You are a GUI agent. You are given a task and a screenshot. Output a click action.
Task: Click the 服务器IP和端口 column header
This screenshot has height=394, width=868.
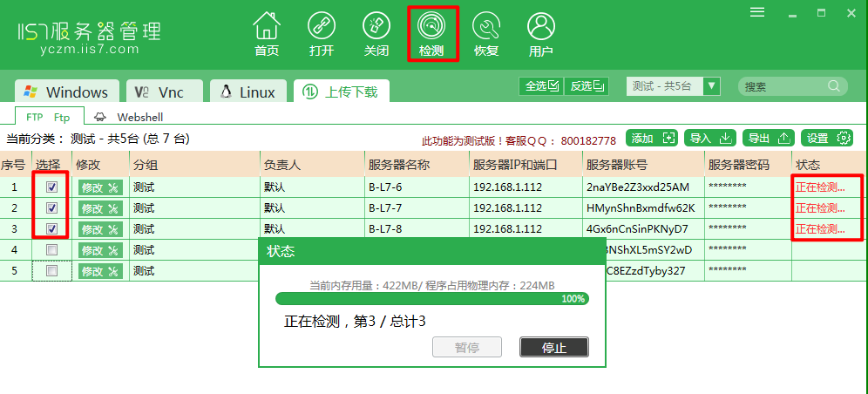point(526,165)
